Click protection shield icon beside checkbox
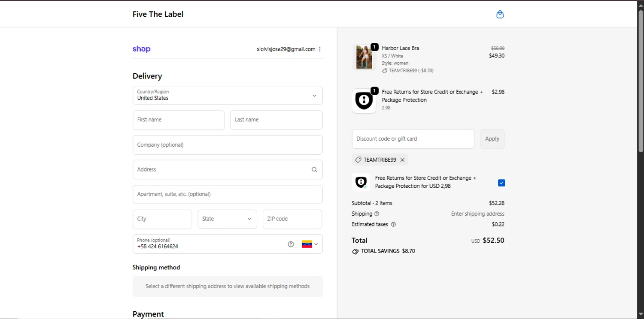The image size is (644, 319). click(361, 182)
